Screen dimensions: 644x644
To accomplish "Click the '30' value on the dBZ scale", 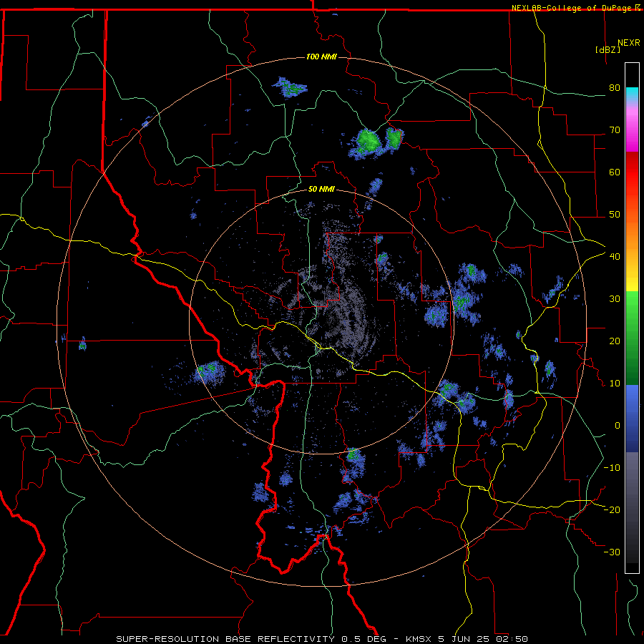I will [x=615, y=298].
